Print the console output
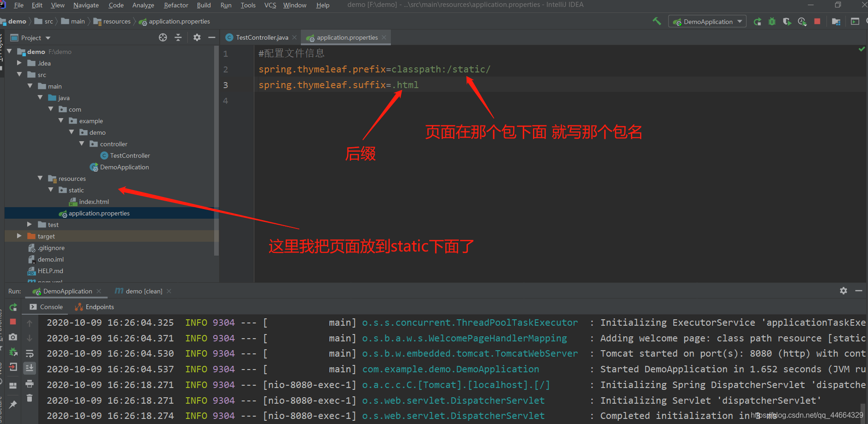Screen dimensions: 868x424 click(30, 384)
